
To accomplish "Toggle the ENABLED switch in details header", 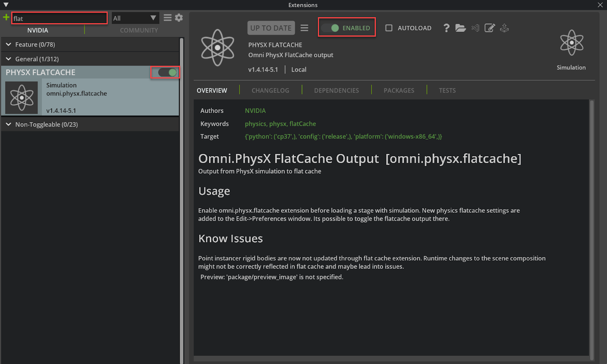I will pyautogui.click(x=330, y=28).
